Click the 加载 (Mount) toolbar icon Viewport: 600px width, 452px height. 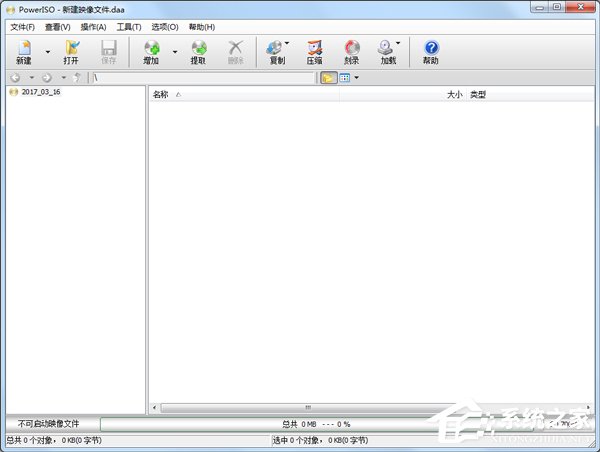pyautogui.click(x=386, y=52)
